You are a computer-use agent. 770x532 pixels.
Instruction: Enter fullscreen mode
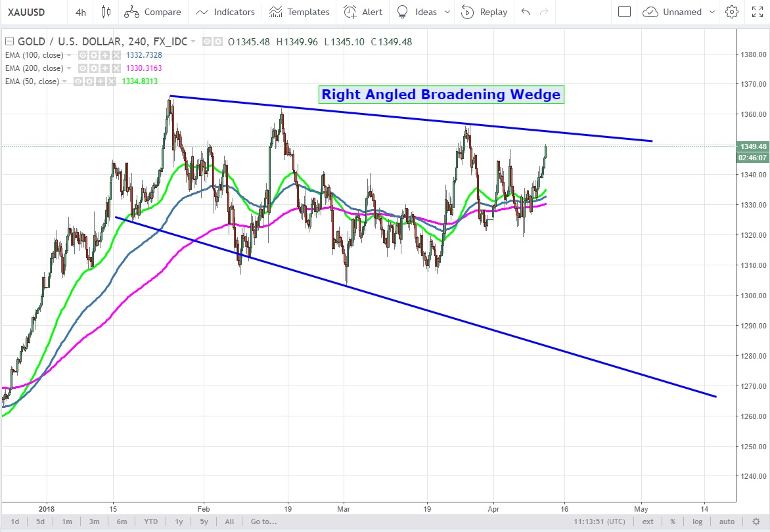757,12
